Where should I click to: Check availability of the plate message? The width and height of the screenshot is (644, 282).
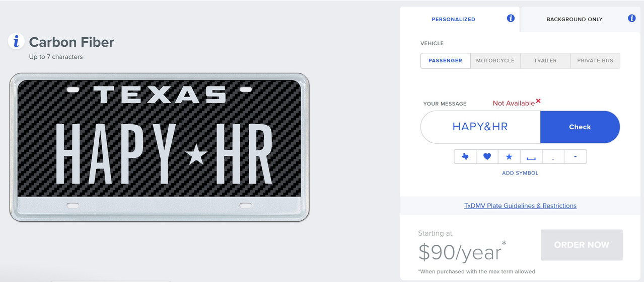point(580,127)
